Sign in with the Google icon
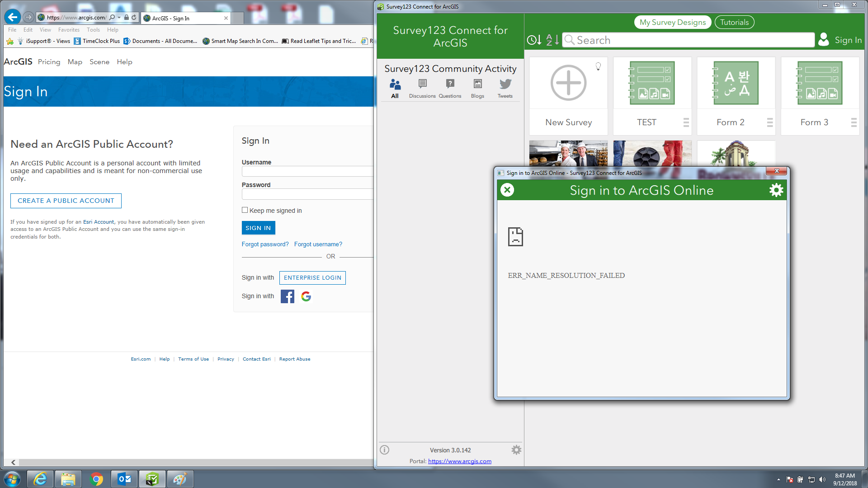 click(x=306, y=296)
